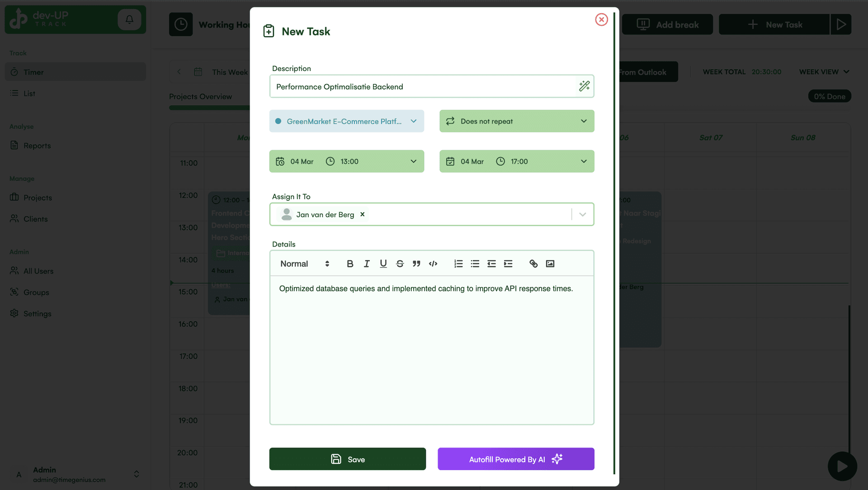Open Reports under Analyse section
The image size is (868, 490).
point(37,145)
